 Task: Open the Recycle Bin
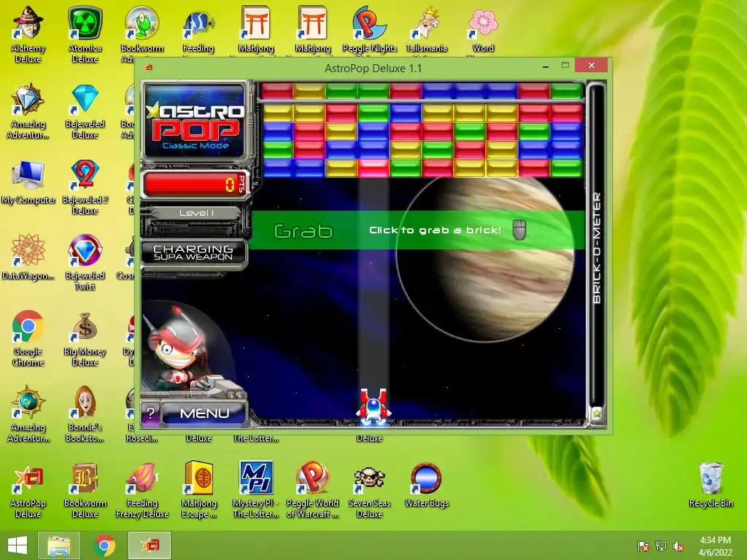click(711, 485)
